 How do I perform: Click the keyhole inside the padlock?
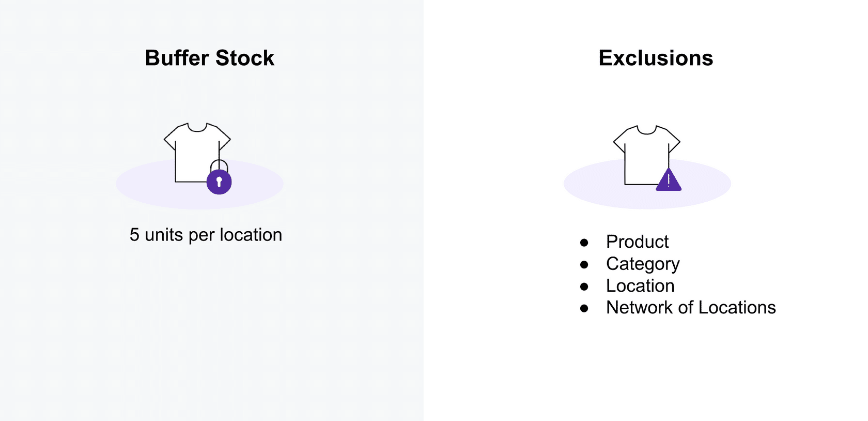tap(219, 182)
